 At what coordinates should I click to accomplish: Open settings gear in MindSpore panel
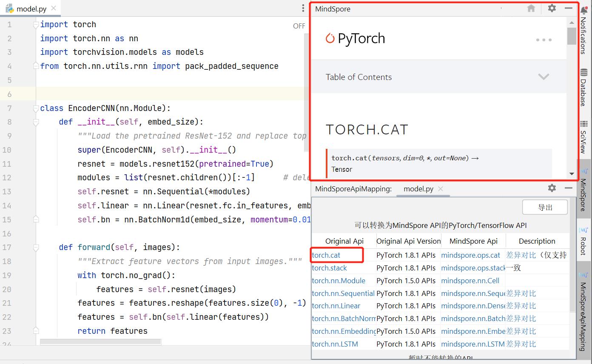[552, 9]
